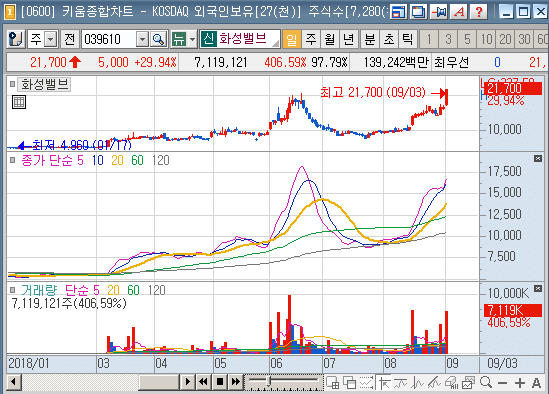549x394 pixels.
Task: Select the 분 minute period tab
Action: 370,39
